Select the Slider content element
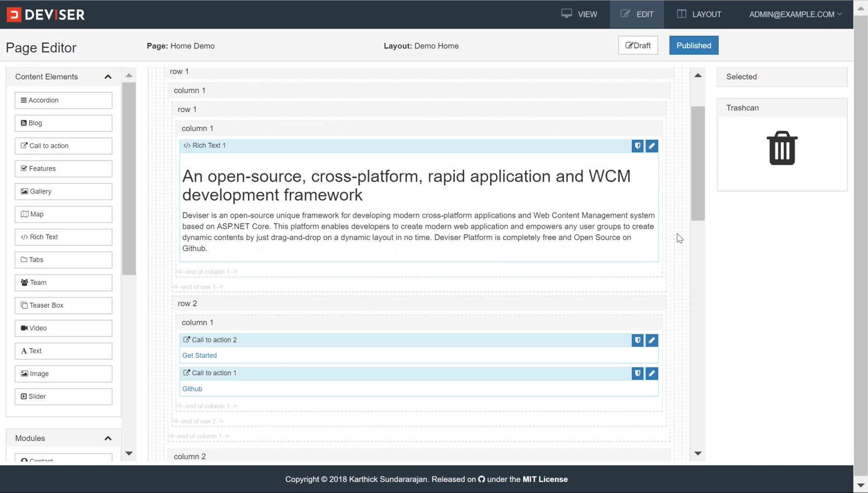The width and height of the screenshot is (868, 493). click(x=63, y=397)
